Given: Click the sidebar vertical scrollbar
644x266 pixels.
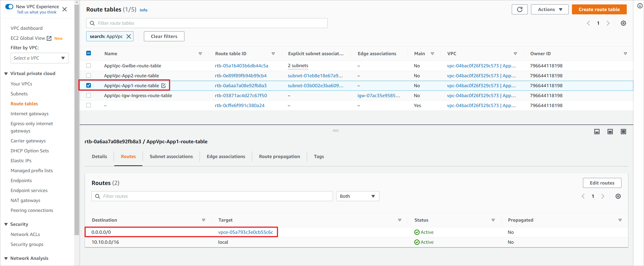Looking at the screenshot, I should pos(77,120).
